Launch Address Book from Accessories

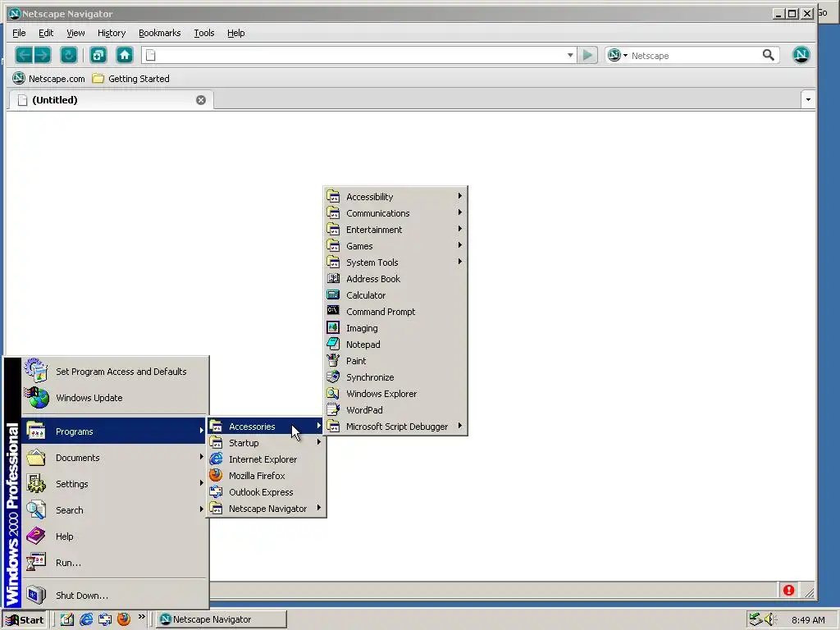tap(395, 279)
